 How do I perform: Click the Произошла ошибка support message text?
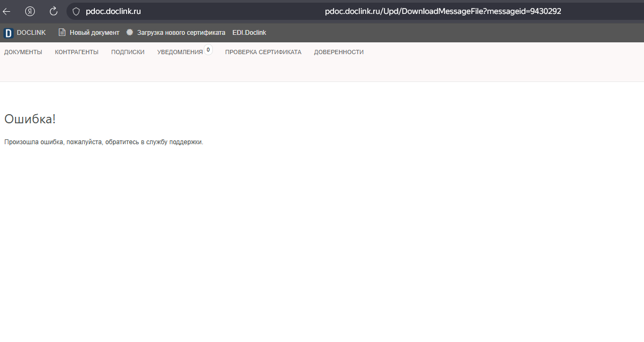[x=104, y=142]
